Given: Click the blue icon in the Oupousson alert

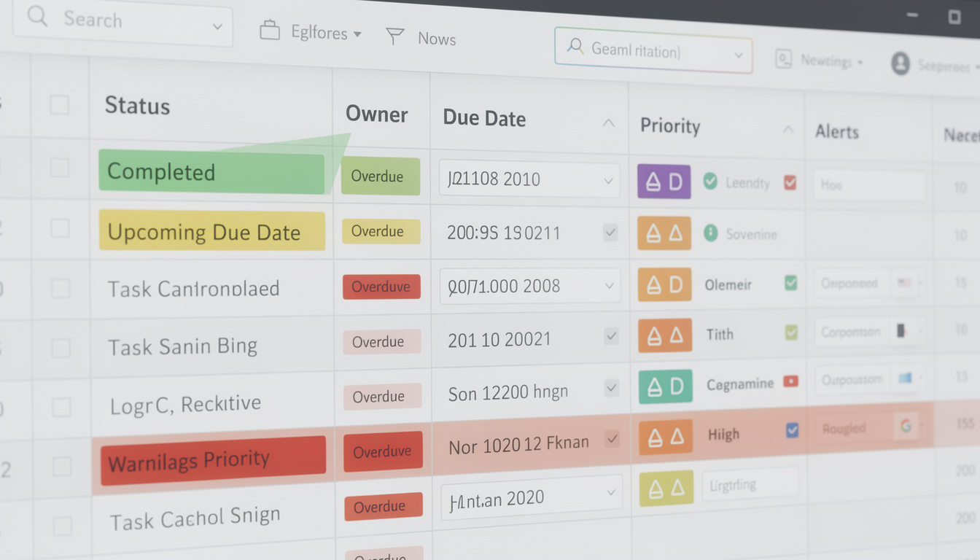Looking at the screenshot, I should click(906, 378).
